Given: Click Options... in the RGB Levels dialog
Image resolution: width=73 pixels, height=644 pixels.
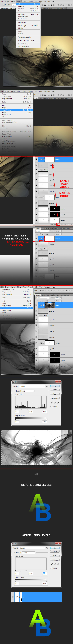Looking at the screenshot, I should (x=55, y=398).
